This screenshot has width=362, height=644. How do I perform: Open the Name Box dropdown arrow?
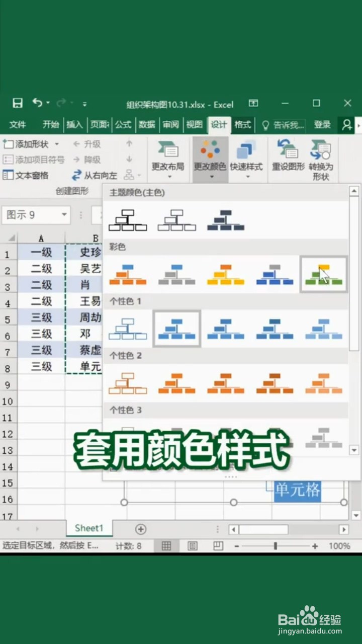[64, 215]
